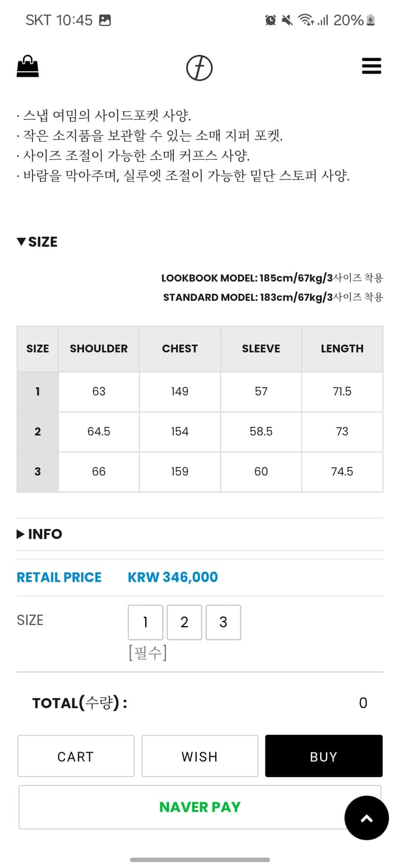Viewport: 400px width, 868px height.
Task: Tap the RETAIL PRICE label
Action: [59, 577]
